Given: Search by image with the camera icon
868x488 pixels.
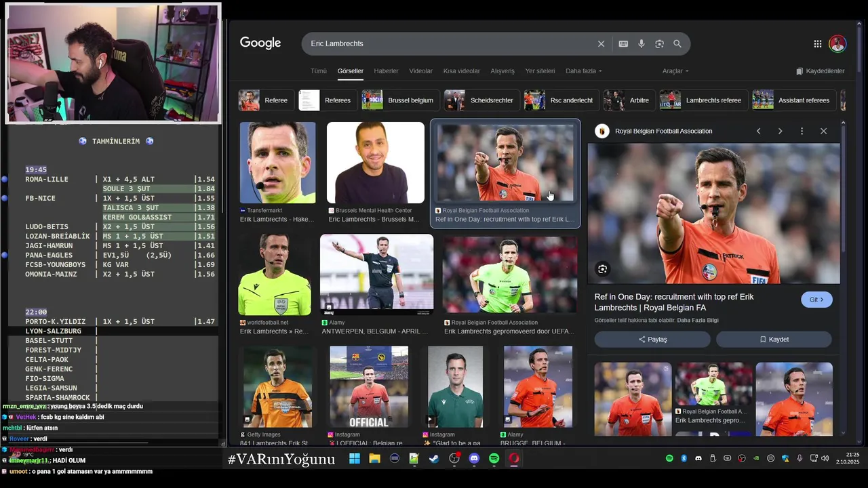Looking at the screenshot, I should click(x=659, y=43).
